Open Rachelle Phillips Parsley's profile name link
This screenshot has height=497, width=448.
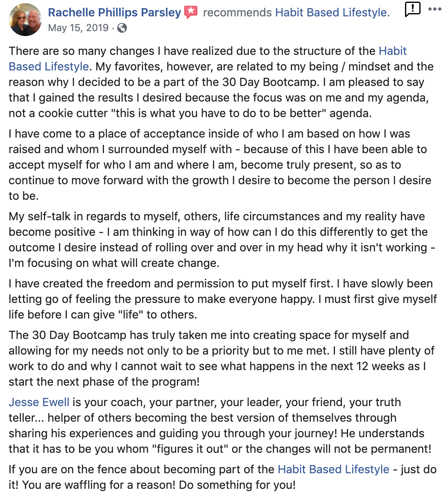(x=115, y=13)
